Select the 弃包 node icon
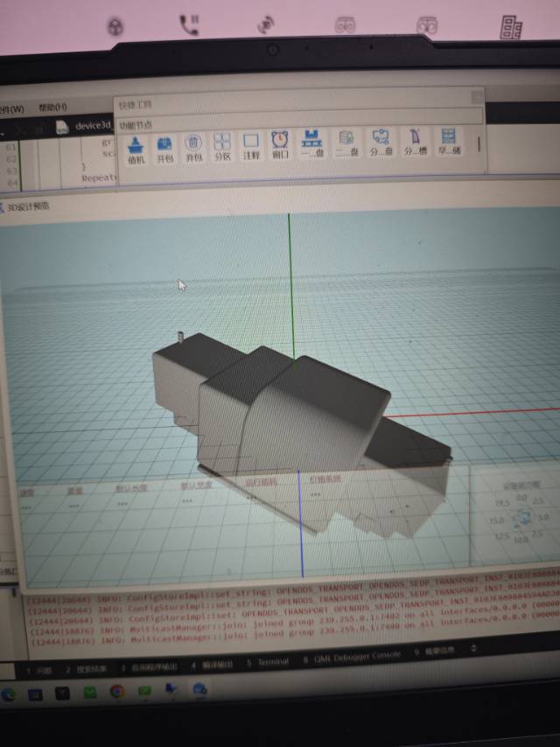The image size is (560, 747). pyautogui.click(x=193, y=145)
